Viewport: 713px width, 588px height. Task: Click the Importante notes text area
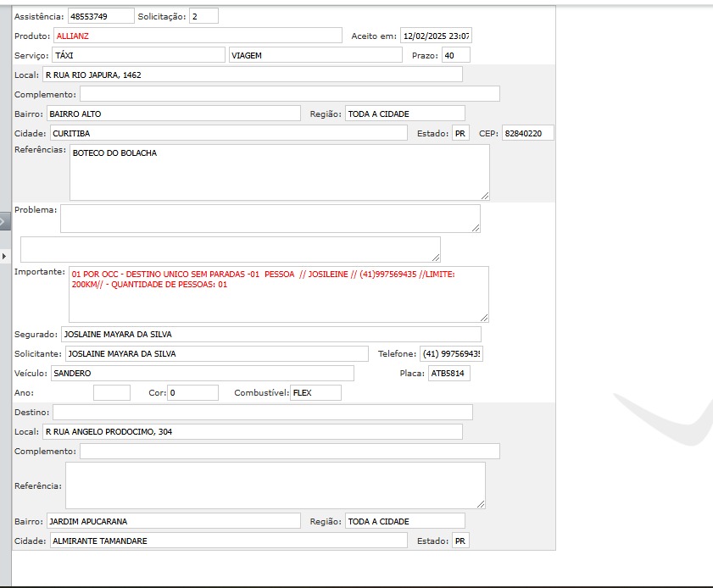tap(279, 295)
